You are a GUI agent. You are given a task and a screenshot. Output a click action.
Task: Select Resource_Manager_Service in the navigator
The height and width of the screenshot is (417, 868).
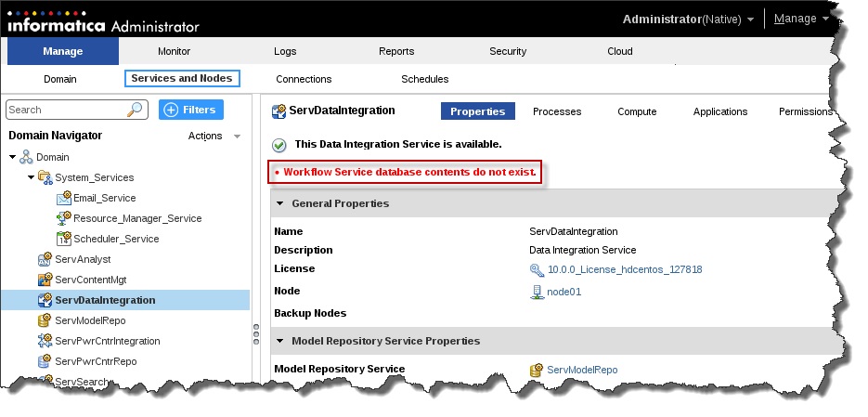137,219
